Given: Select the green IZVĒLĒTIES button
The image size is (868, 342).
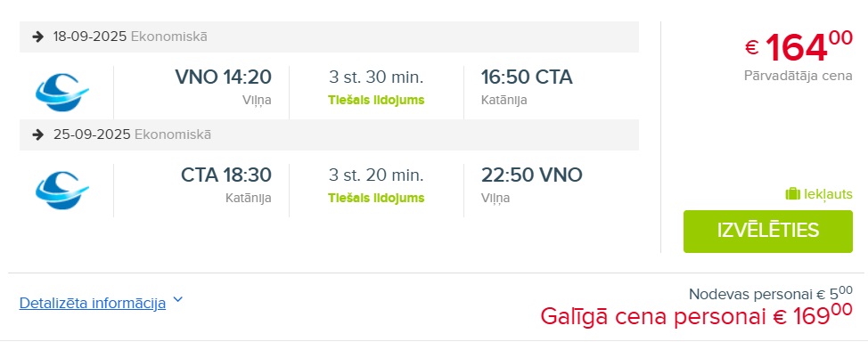Looking at the screenshot, I should click(768, 232).
